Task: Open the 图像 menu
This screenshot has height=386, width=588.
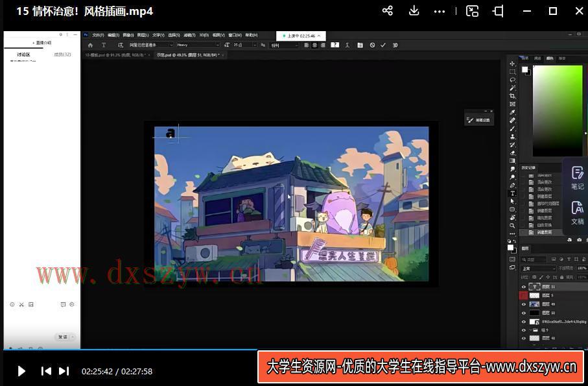Action: (128, 35)
